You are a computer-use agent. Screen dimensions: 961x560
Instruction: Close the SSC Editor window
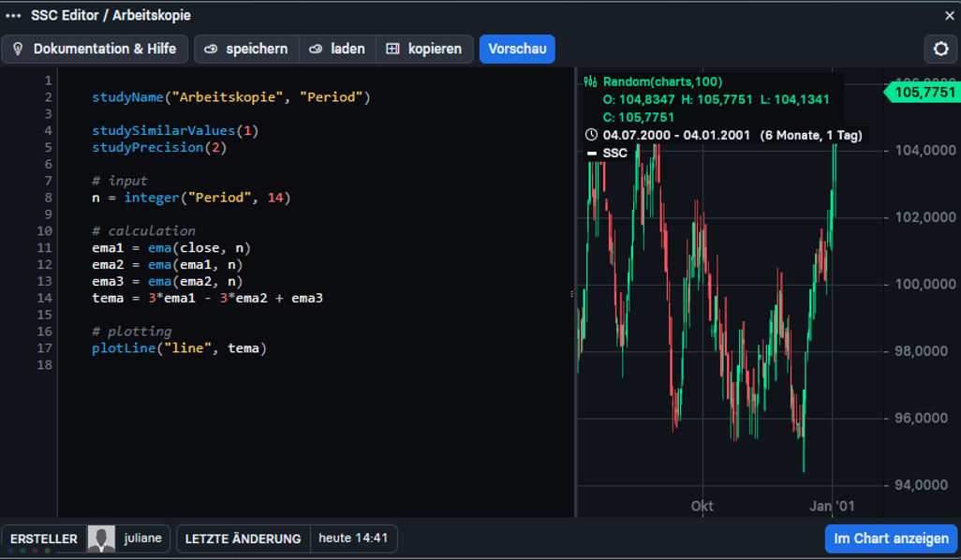coord(950,15)
